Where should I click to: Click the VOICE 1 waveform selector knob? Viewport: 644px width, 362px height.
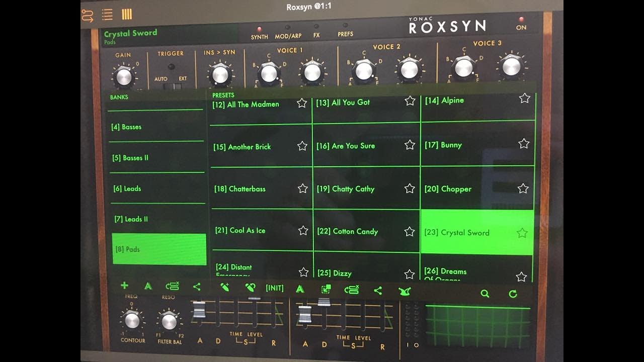[269, 73]
